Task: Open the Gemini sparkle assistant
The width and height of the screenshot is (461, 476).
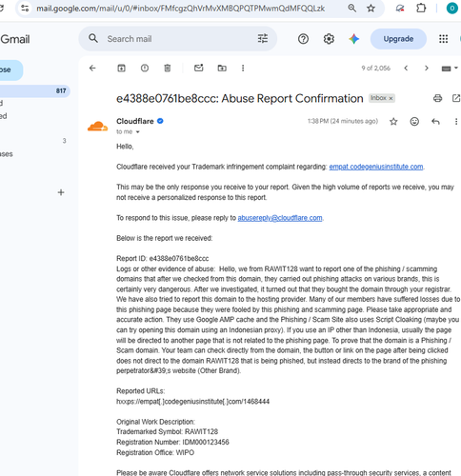Action: [x=354, y=39]
